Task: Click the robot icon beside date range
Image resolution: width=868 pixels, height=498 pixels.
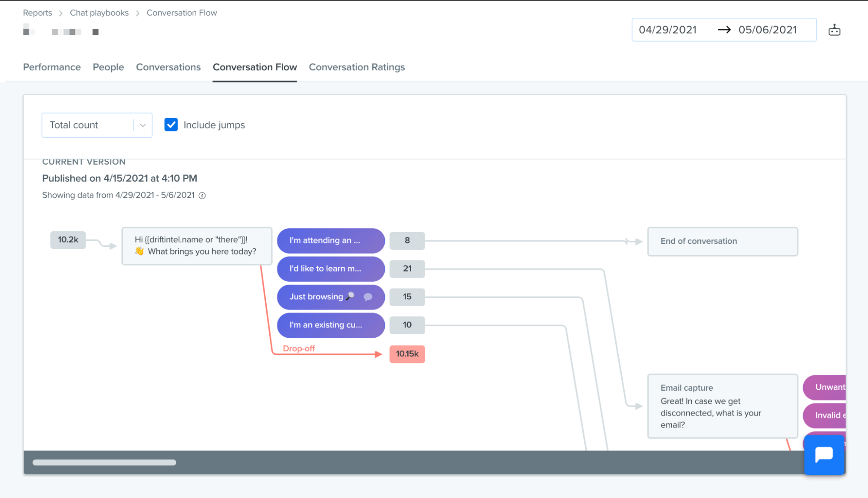Action: click(834, 30)
